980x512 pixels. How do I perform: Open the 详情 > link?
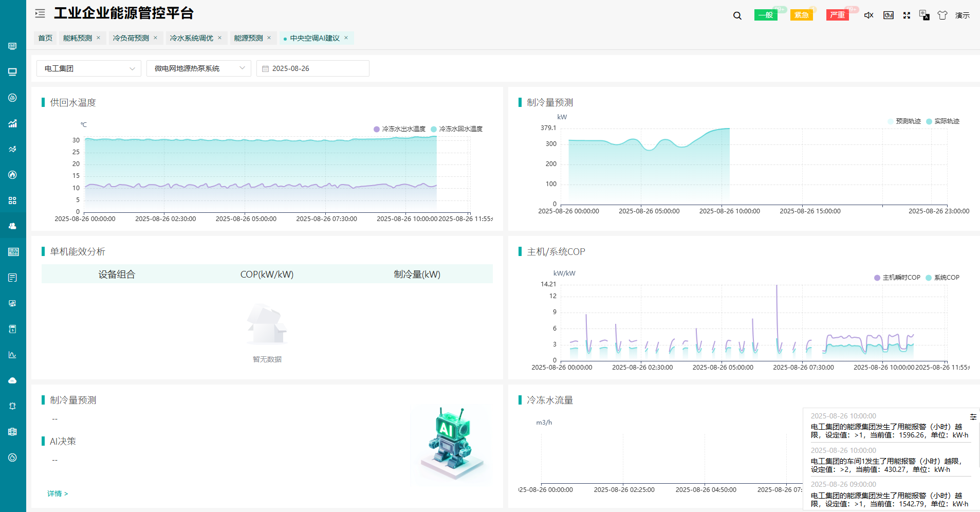coord(58,493)
